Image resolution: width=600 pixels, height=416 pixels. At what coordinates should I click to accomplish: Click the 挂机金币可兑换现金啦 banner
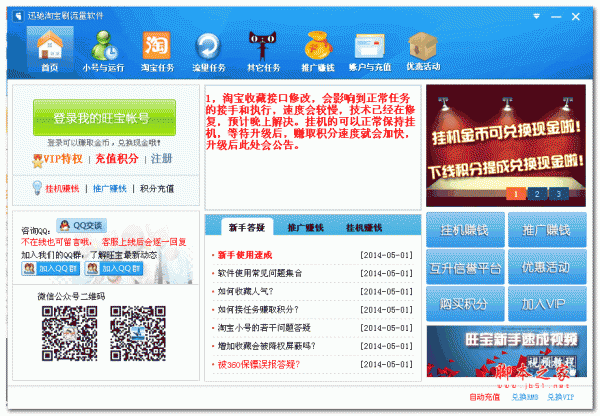point(506,146)
